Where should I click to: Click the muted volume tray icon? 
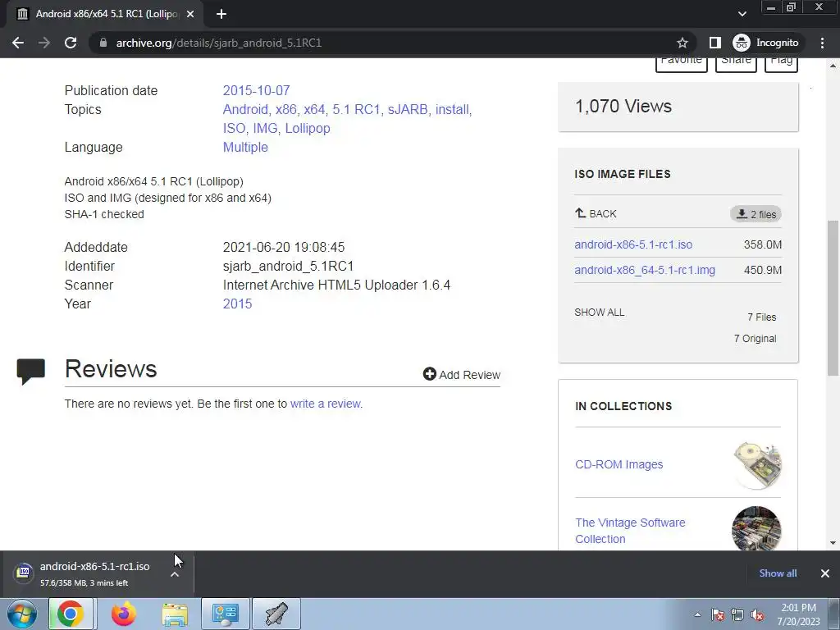pyautogui.click(x=757, y=614)
